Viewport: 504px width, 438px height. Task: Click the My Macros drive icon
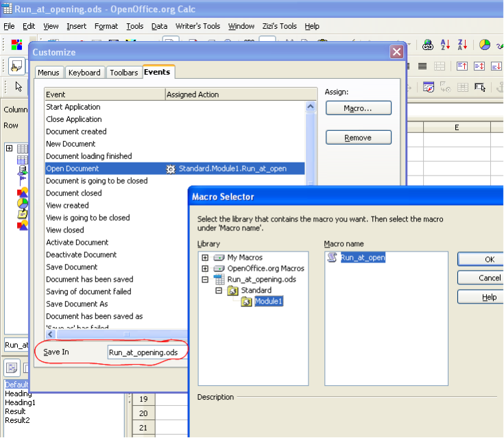tap(219, 258)
